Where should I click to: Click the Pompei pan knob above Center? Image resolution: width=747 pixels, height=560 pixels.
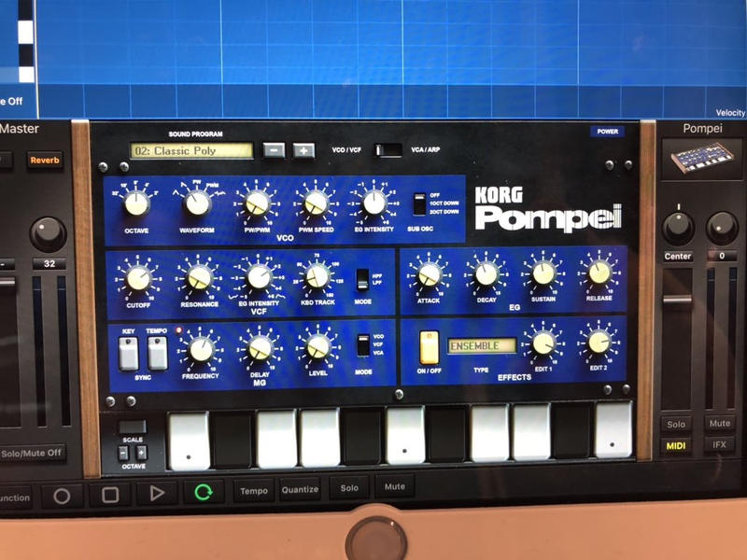coord(678,228)
